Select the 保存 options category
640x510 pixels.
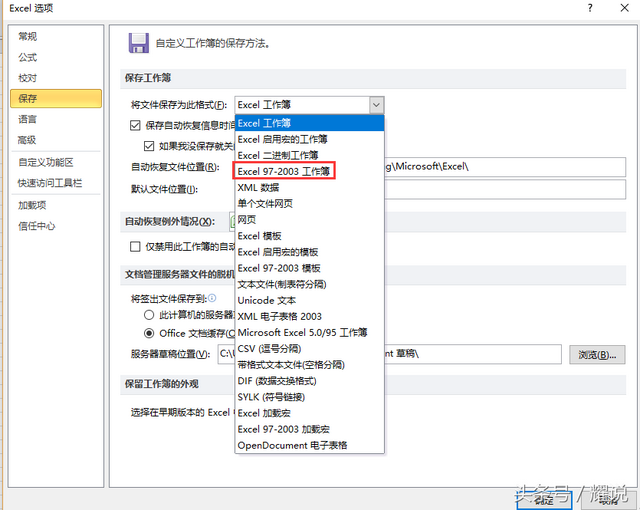56,98
